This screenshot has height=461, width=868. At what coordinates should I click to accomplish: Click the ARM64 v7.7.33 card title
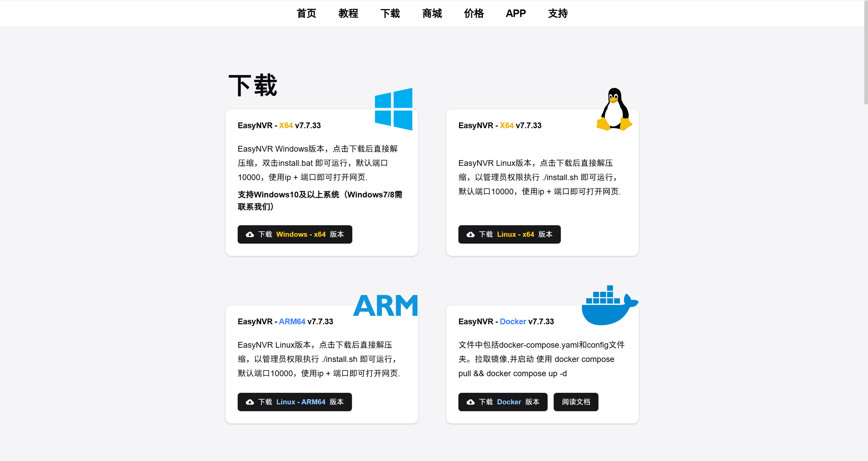285,322
